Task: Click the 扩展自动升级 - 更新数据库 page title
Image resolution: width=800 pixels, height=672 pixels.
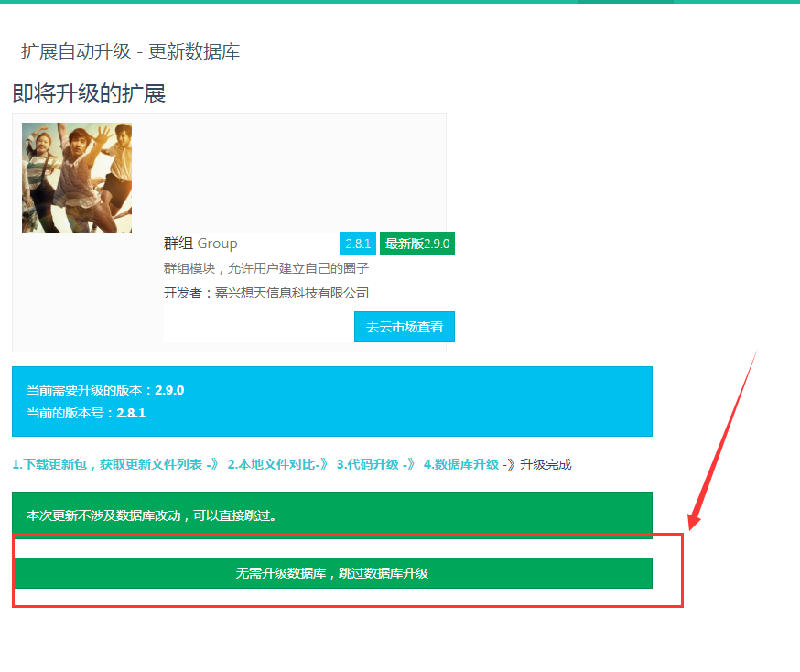Action: pyautogui.click(x=130, y=51)
